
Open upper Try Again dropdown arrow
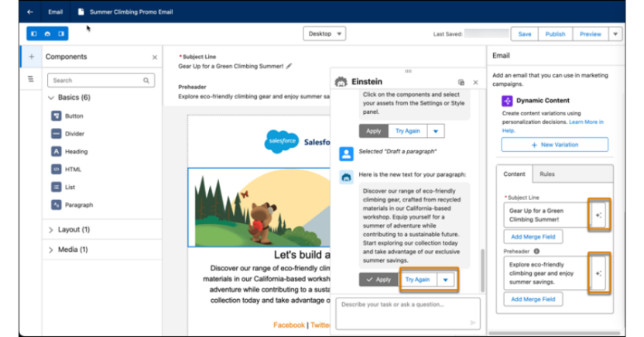436,131
